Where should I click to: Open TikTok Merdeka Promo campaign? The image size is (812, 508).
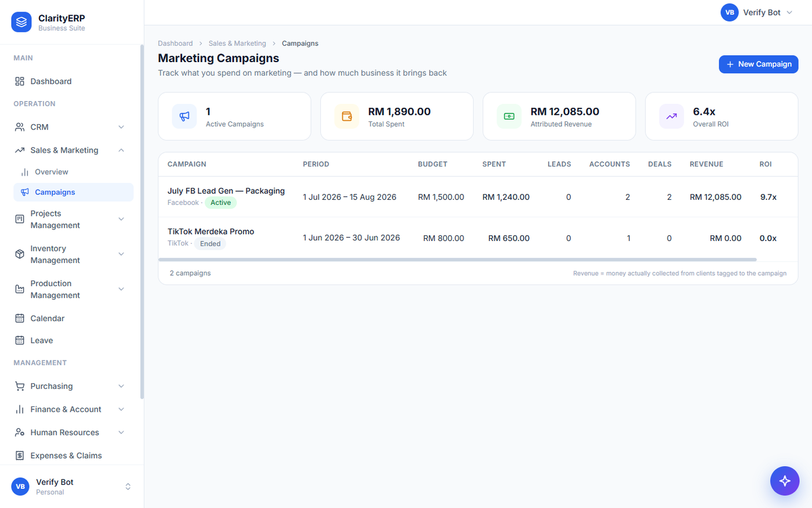coord(211,231)
